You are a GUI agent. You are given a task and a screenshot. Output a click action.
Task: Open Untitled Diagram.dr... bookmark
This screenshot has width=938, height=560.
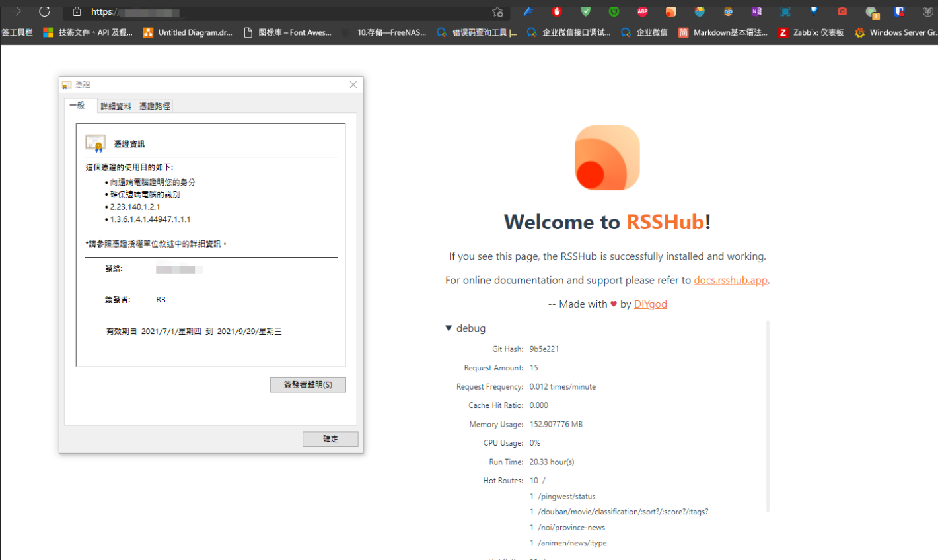tap(188, 32)
